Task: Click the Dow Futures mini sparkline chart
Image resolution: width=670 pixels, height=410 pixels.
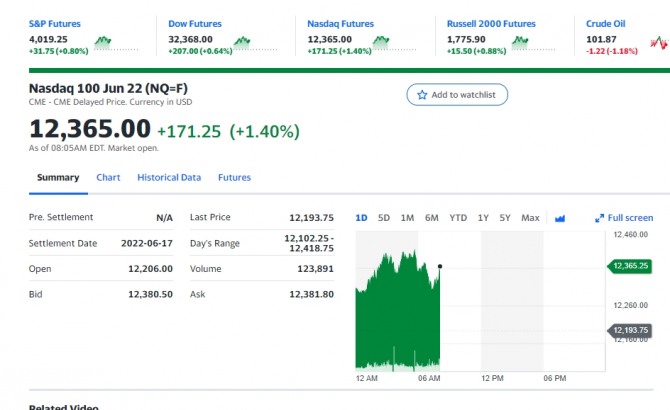Action: tap(242, 42)
